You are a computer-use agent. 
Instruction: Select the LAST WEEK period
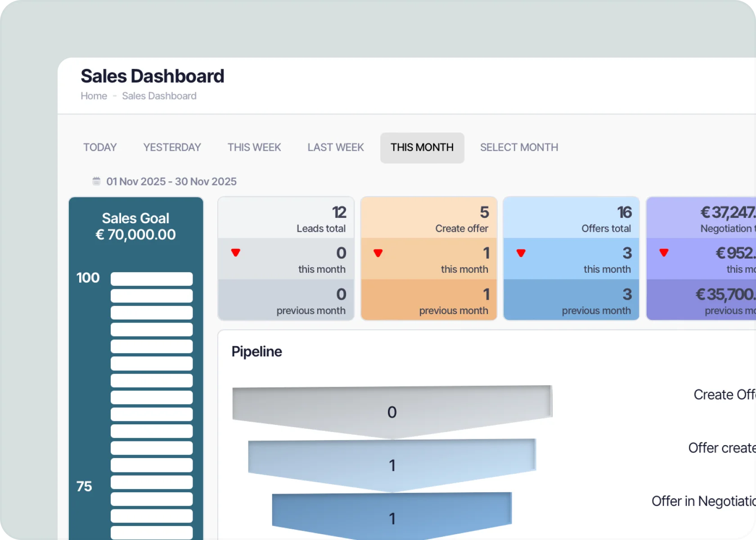coord(336,148)
